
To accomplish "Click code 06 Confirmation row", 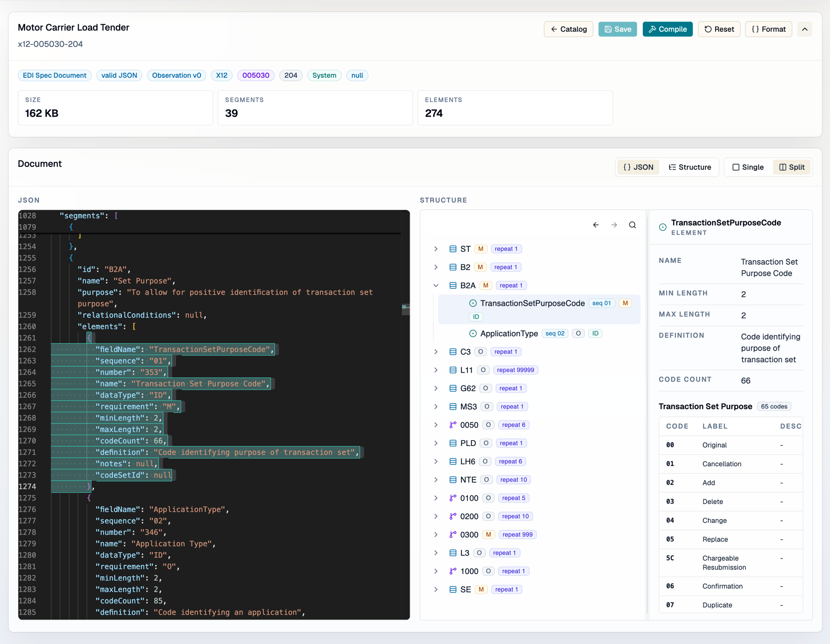I will (x=731, y=586).
